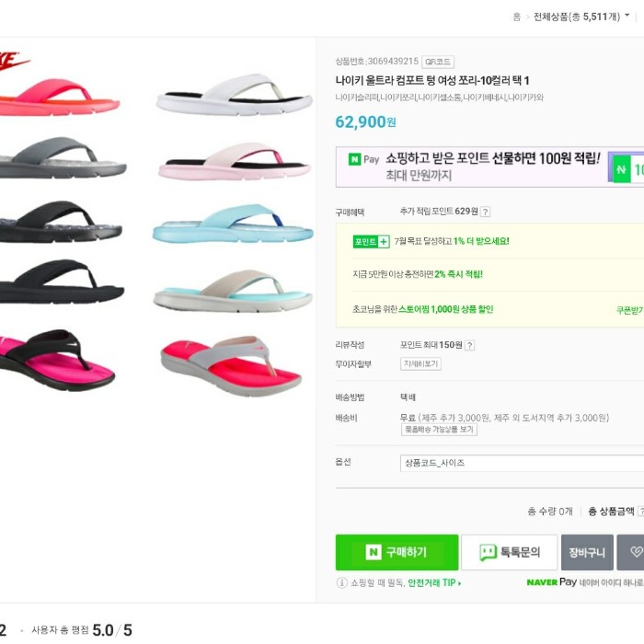Add item to 장바구니 cart
This screenshot has width=644, height=644.
(x=587, y=552)
